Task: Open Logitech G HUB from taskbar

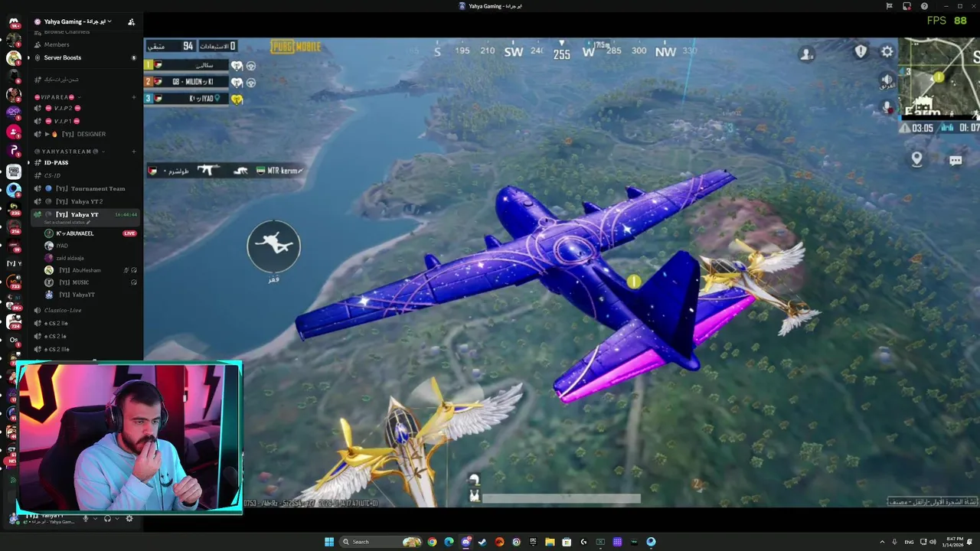Action: 583,542
